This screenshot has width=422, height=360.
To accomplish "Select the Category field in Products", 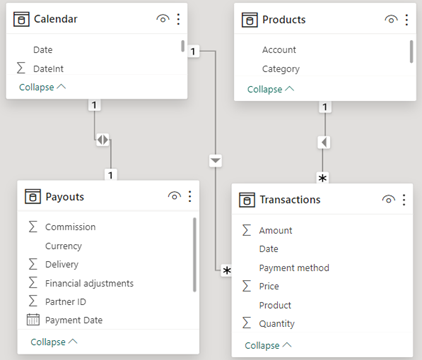I will pyautogui.click(x=281, y=69).
